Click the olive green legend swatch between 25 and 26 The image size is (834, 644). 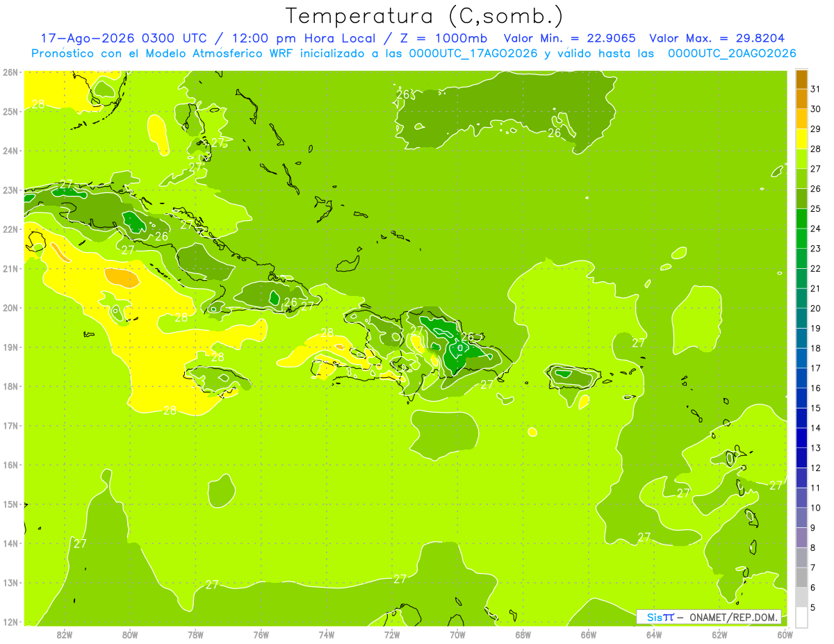point(801,199)
